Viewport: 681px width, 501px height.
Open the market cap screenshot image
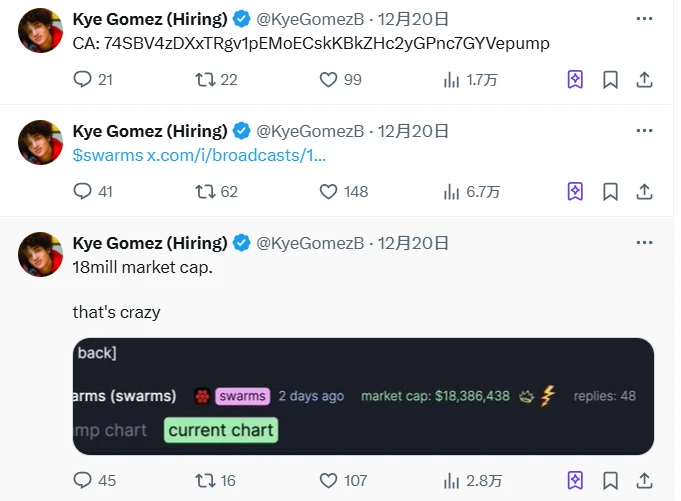pos(363,396)
